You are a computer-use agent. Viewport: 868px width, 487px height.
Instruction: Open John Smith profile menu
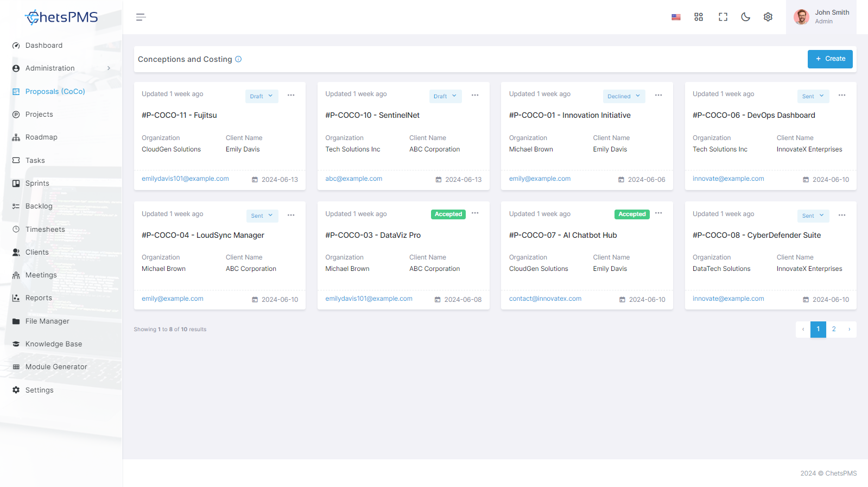(x=821, y=17)
